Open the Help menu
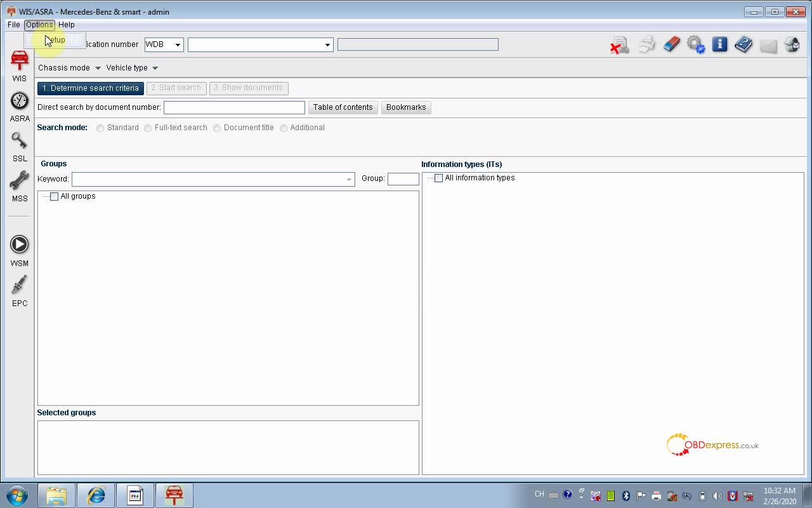 [67, 25]
